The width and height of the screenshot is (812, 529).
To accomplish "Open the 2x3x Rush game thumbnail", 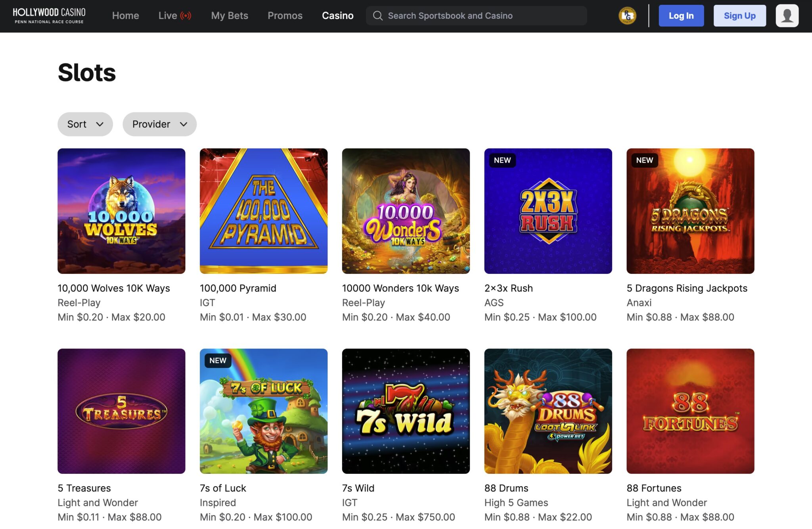I will (548, 211).
